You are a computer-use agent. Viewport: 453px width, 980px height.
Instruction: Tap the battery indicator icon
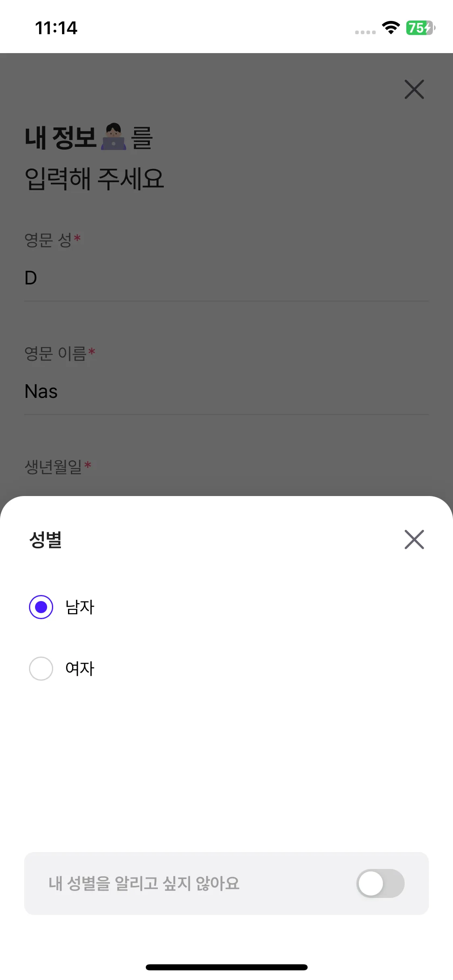point(420,28)
